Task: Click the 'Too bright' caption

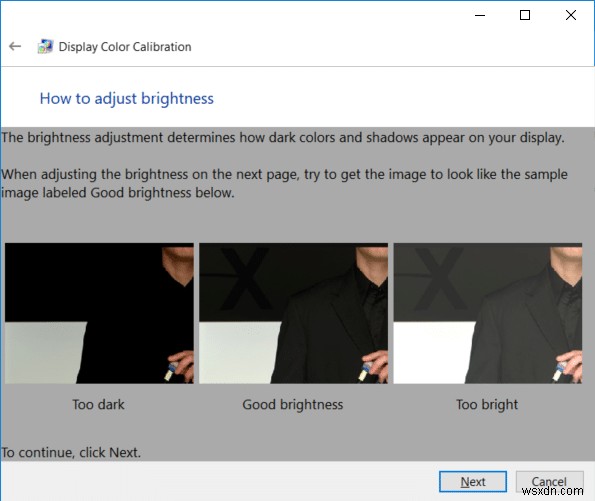Action: click(487, 405)
